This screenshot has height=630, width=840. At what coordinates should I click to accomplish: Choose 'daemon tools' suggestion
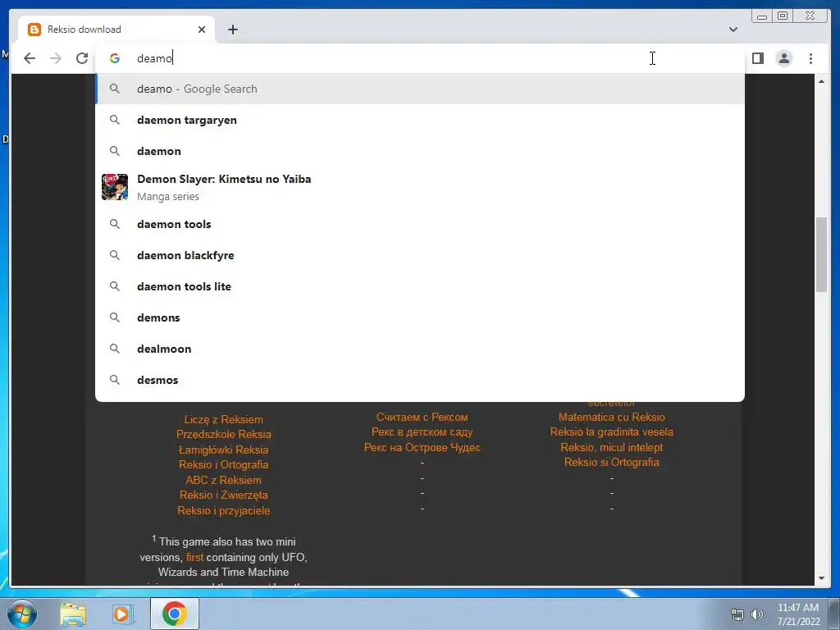point(420,224)
